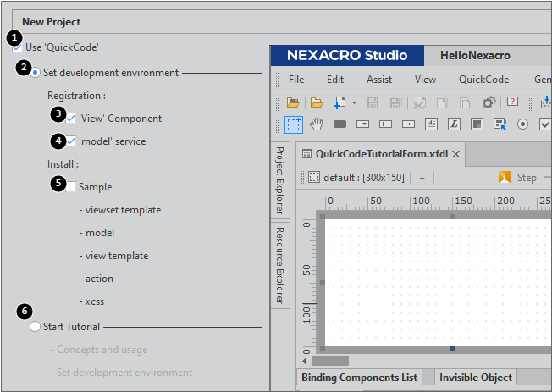552x392 pixels.
Task: Select the rectangular selection tool
Action: coord(293,124)
